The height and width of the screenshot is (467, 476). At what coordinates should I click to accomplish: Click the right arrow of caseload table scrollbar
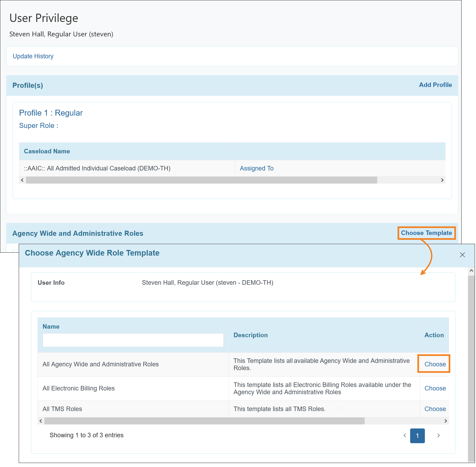click(442, 180)
